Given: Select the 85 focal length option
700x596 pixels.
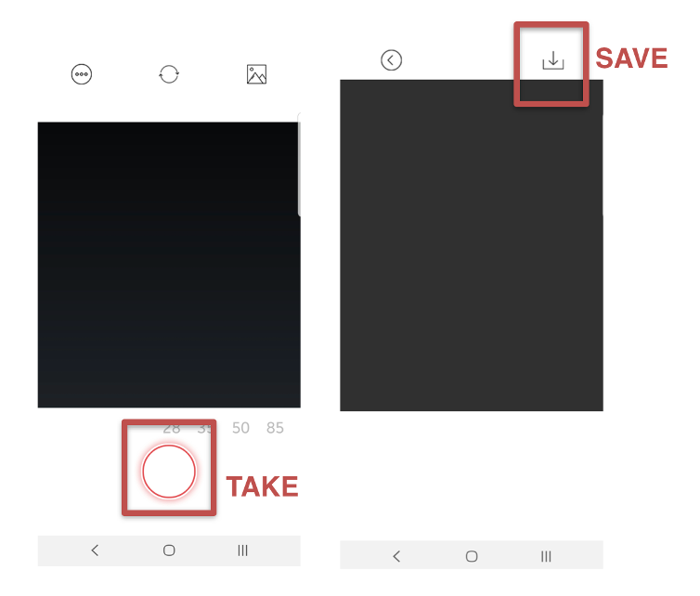Looking at the screenshot, I should (x=275, y=428).
